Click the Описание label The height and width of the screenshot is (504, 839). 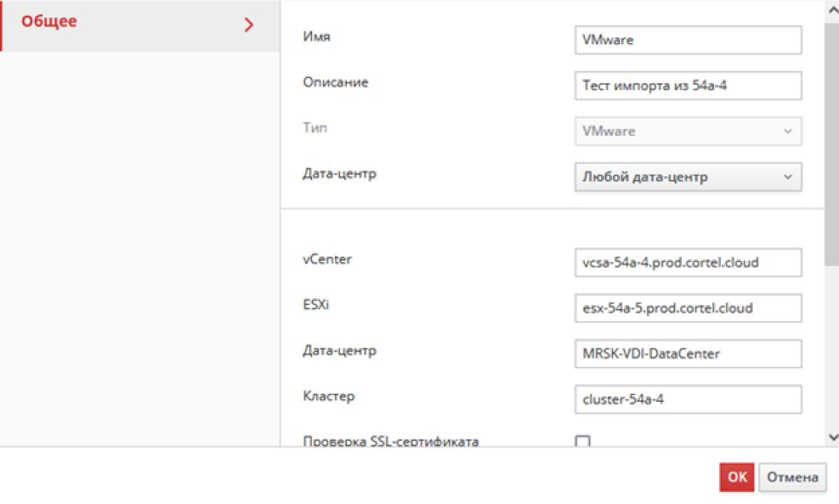(x=336, y=82)
